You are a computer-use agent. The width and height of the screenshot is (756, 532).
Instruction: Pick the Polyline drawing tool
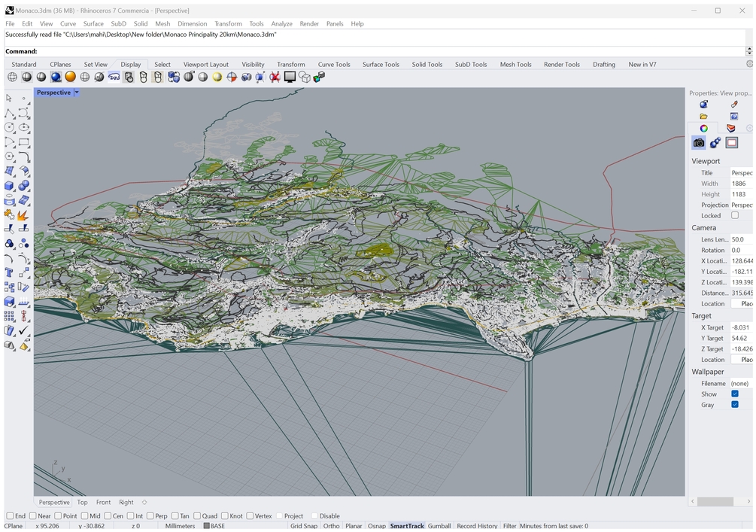point(10,114)
